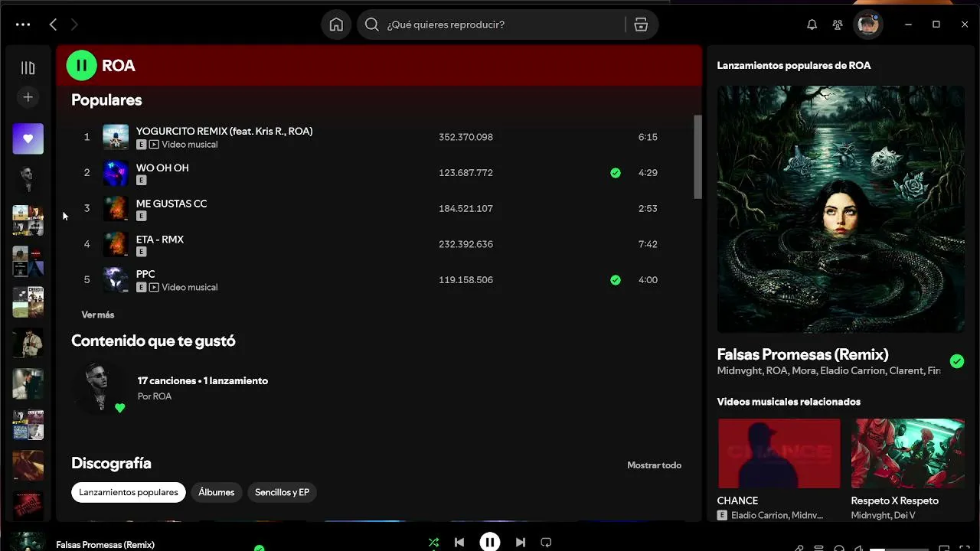Screen dimensions: 980x551
Task: Open the Friend Activity icon
Action: point(838,24)
